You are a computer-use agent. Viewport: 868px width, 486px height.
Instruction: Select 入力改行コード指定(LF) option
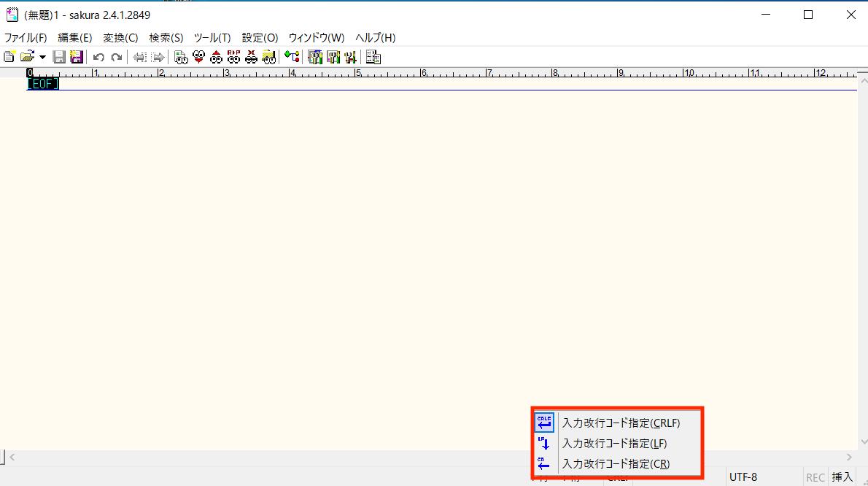(x=614, y=443)
